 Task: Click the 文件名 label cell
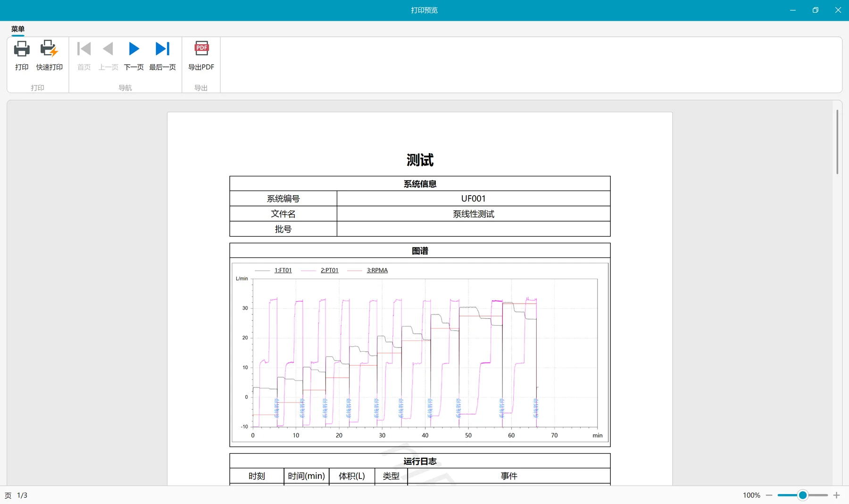pyautogui.click(x=283, y=214)
